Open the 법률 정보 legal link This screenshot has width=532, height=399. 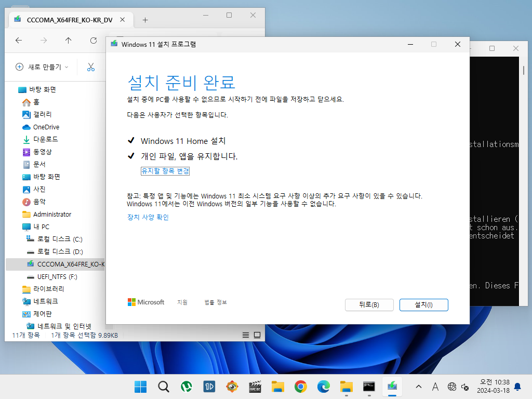click(x=216, y=302)
